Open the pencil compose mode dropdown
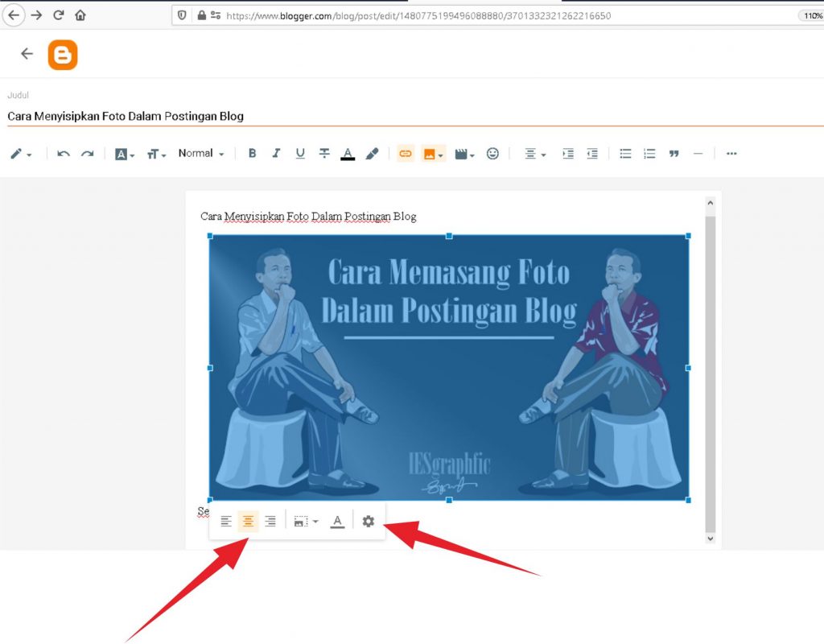The height and width of the screenshot is (644, 824). [21, 154]
